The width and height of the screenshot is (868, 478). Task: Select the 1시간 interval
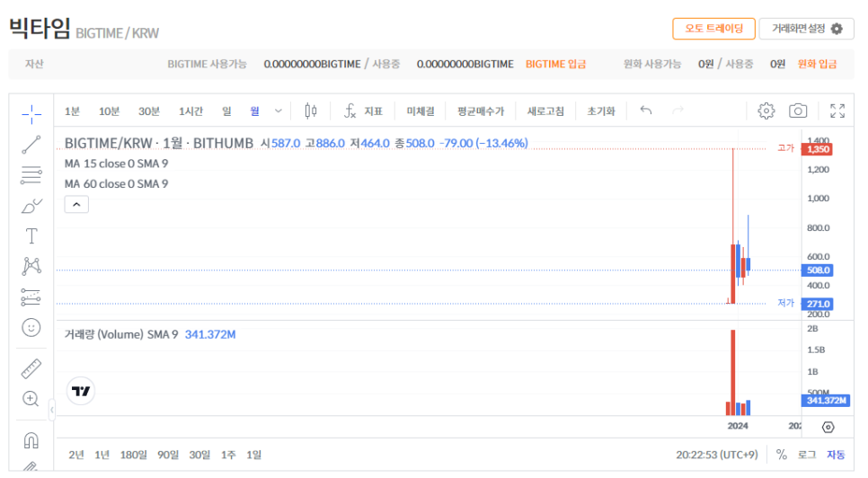coord(190,111)
